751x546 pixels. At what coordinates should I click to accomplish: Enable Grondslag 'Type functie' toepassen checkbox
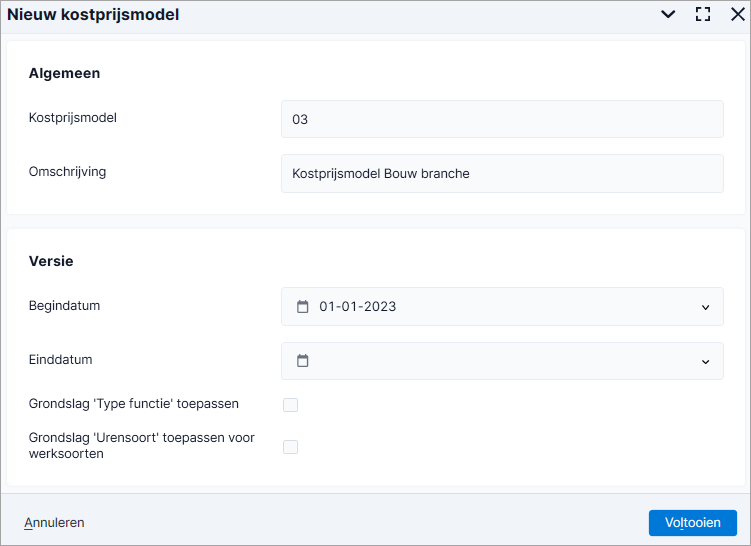point(290,405)
